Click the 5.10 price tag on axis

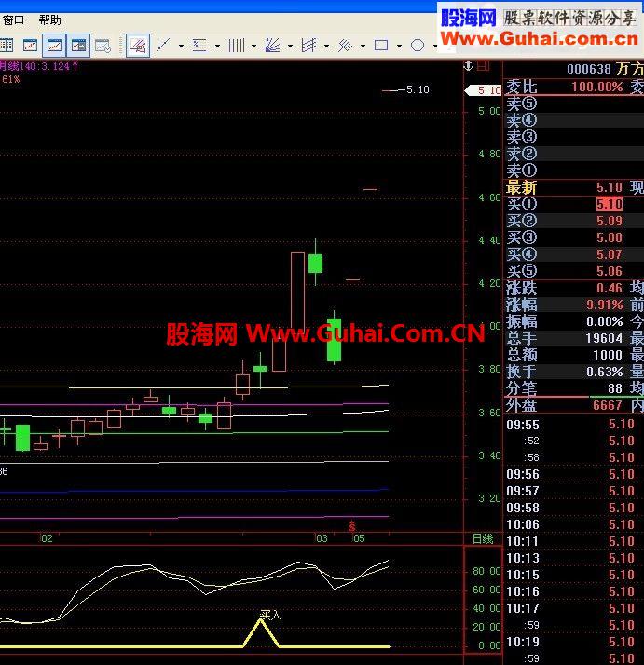(x=484, y=90)
